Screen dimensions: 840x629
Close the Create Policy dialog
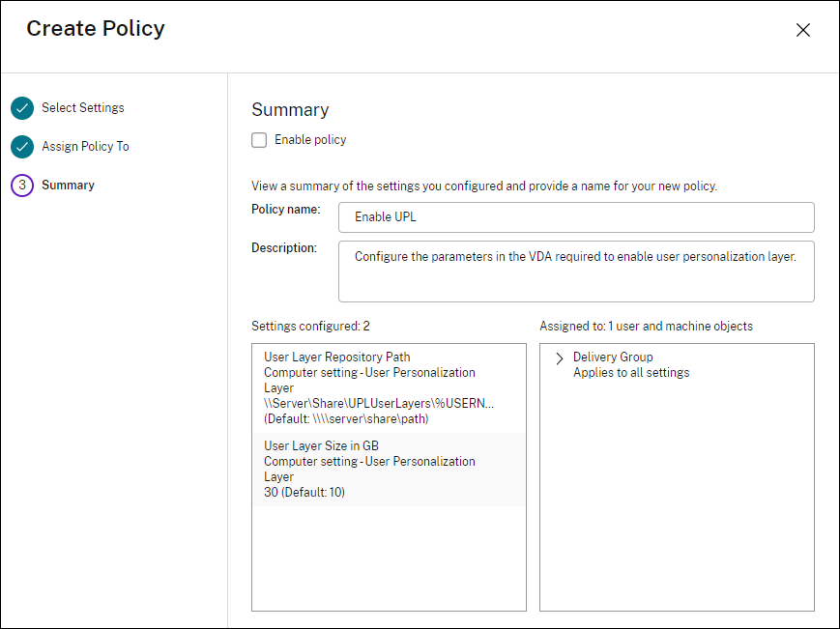coord(803,30)
